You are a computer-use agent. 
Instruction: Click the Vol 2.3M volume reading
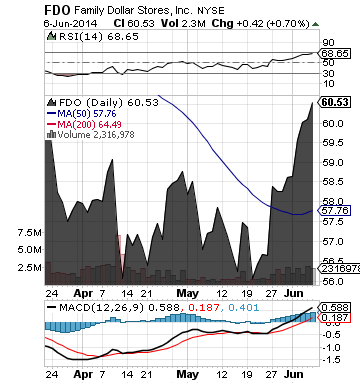tap(183, 23)
